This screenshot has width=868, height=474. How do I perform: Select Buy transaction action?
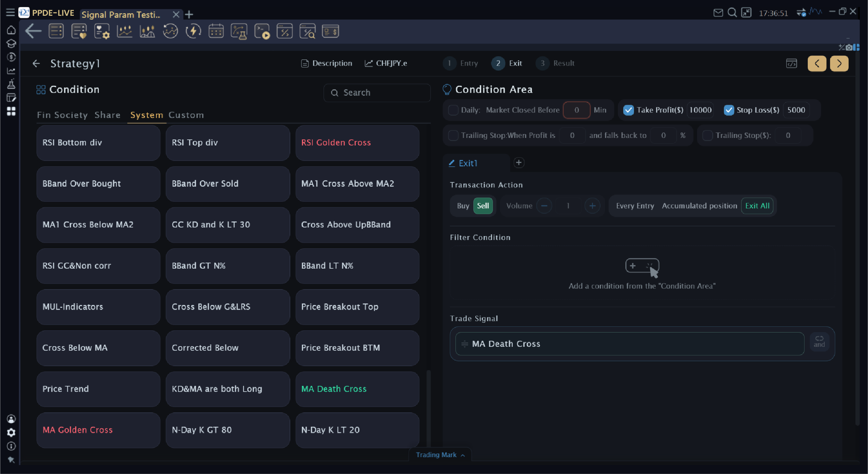(463, 206)
